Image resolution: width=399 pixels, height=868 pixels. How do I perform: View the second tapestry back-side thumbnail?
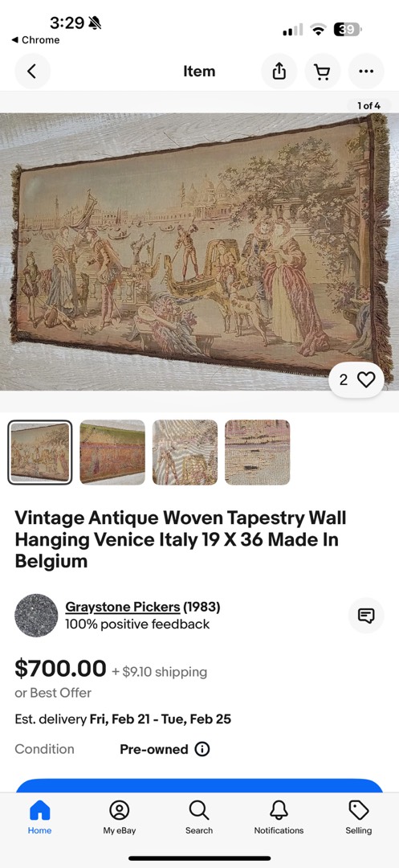(x=112, y=452)
